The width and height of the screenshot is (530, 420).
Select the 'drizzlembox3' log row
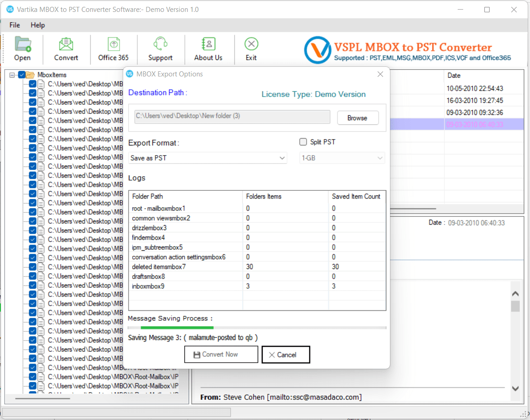tap(257, 228)
